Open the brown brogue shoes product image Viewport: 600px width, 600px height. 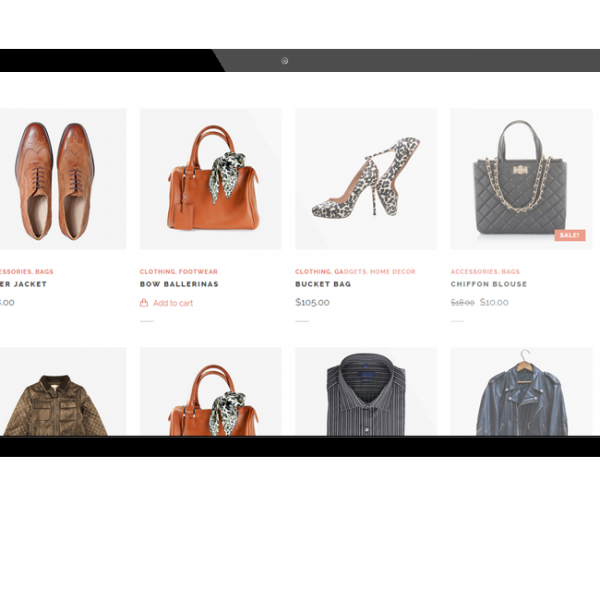tap(63, 179)
